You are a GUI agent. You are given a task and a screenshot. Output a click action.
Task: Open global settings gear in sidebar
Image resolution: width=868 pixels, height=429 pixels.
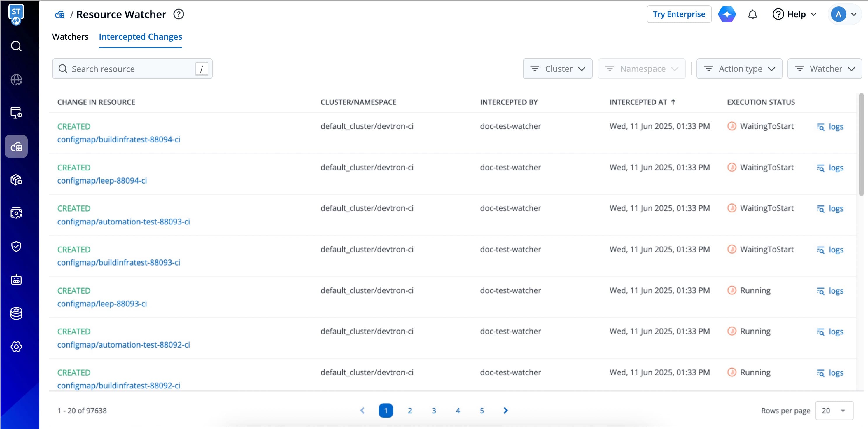tap(16, 347)
